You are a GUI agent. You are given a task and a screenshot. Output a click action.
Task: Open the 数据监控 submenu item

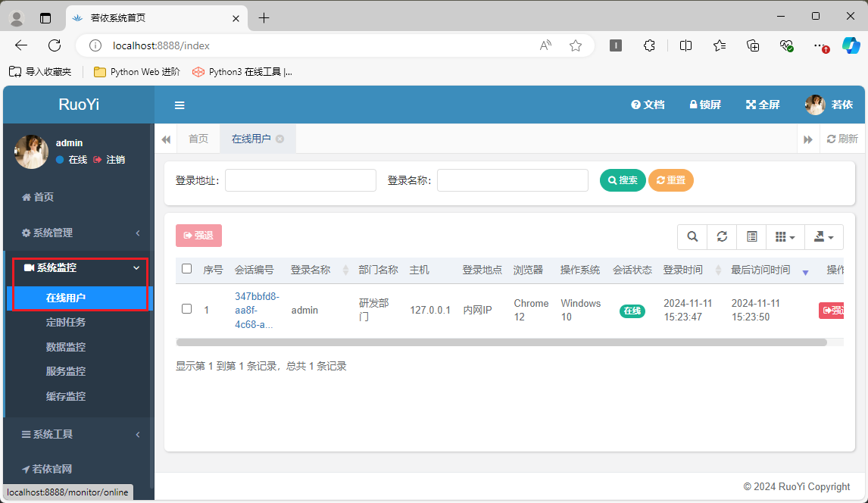[66, 347]
